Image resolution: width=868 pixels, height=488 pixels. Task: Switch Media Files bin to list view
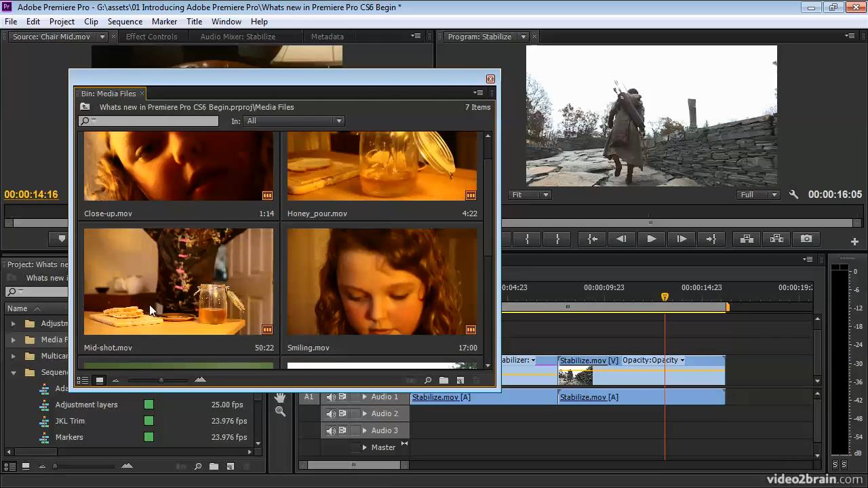pyautogui.click(x=83, y=380)
